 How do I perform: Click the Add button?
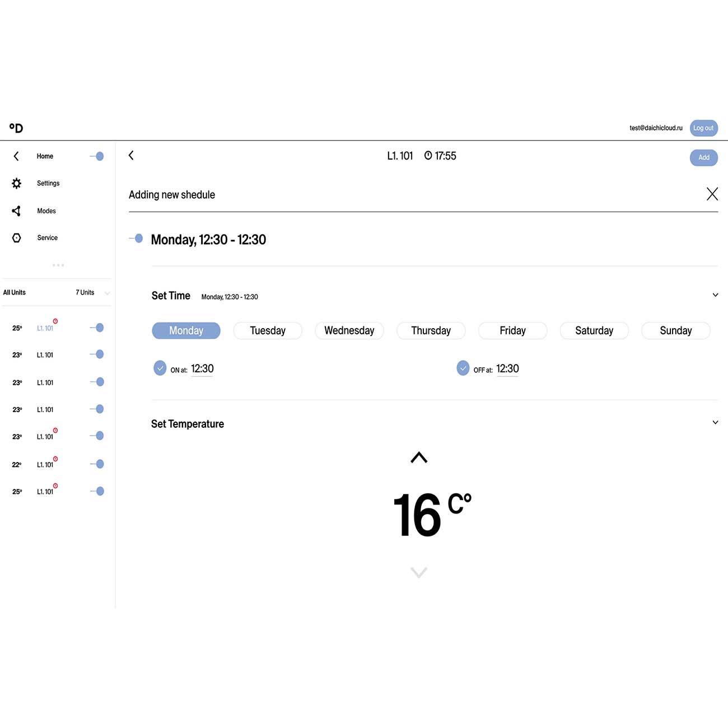[x=703, y=157]
